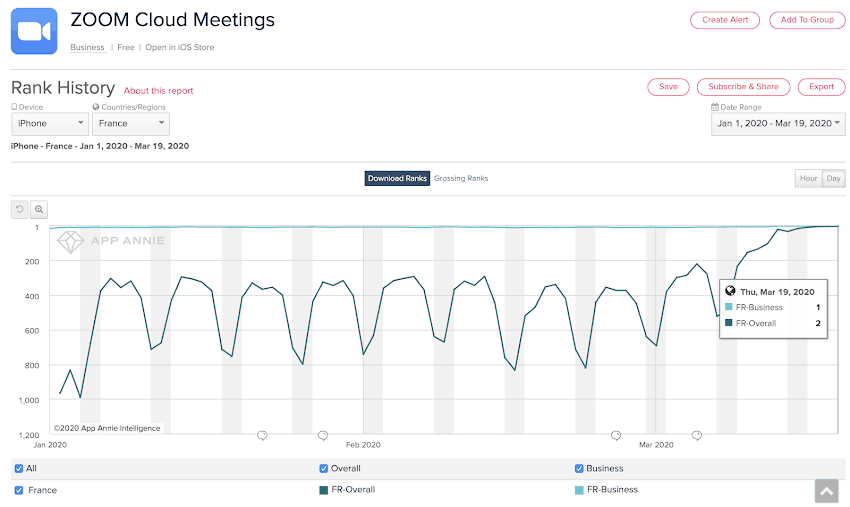
Task: Click the Export button
Action: (821, 87)
